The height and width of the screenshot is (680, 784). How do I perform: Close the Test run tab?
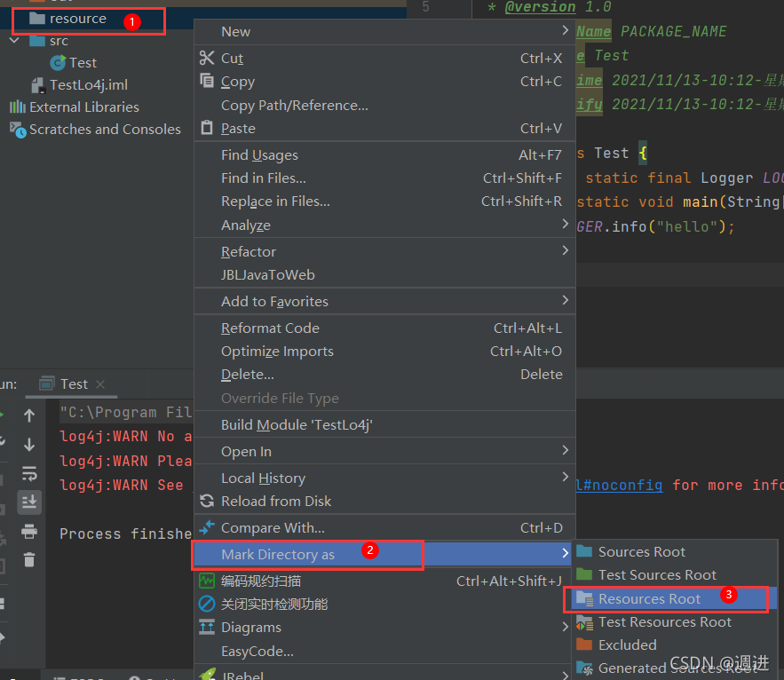tap(100, 384)
